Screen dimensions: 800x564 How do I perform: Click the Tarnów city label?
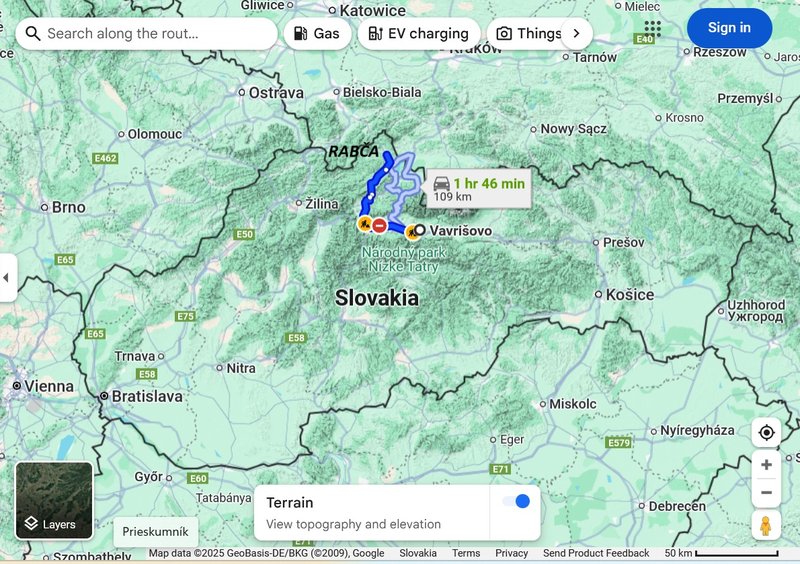(594, 57)
